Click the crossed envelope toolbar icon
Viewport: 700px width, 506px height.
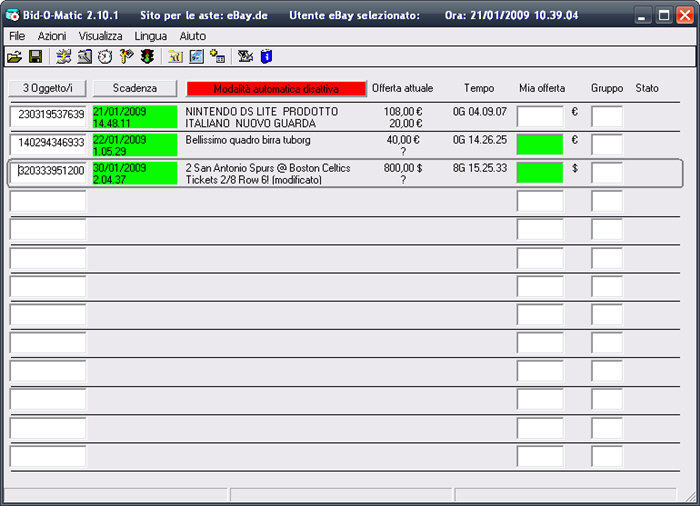pos(245,57)
